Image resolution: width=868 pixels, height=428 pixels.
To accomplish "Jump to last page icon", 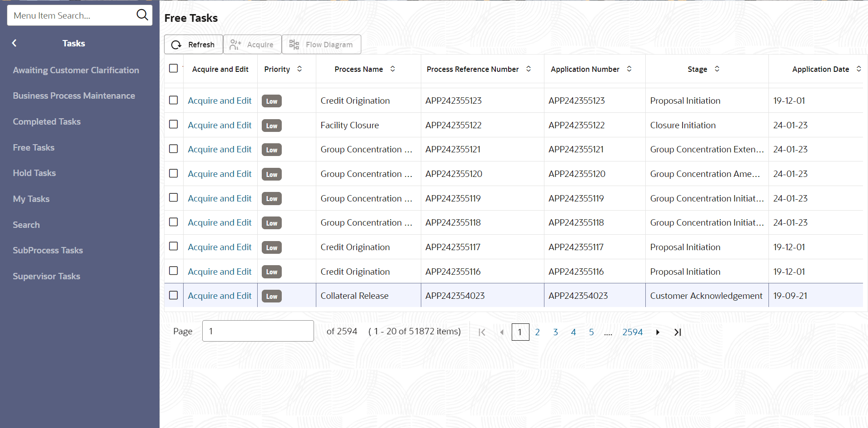I will point(678,332).
